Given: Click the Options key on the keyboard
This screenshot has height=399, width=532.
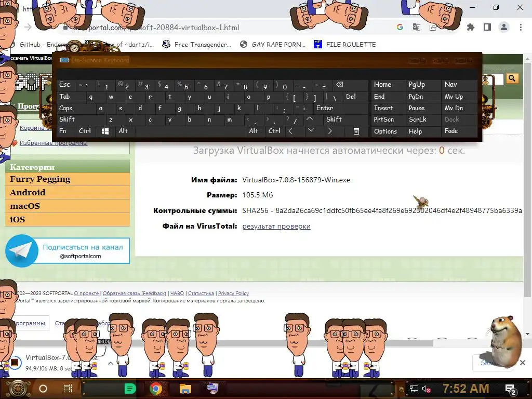Looking at the screenshot, I should pyautogui.click(x=388, y=131).
